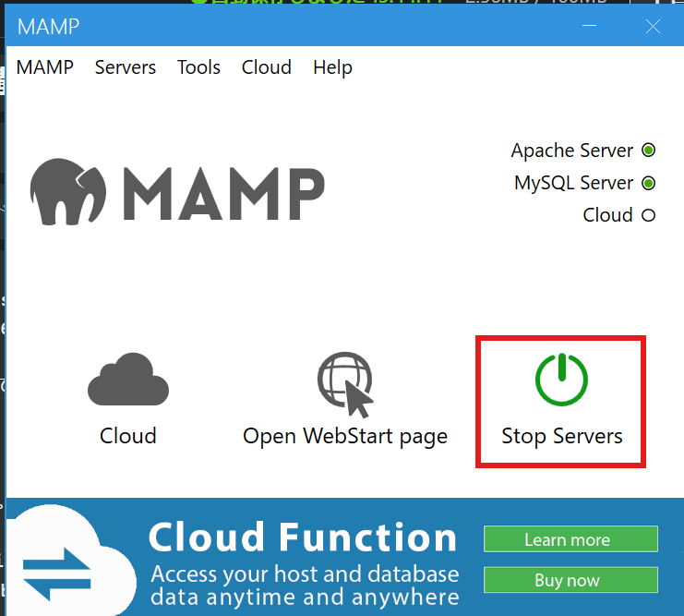This screenshot has width=684, height=616.
Task: Click the gray cloud icon
Action: pyautogui.click(x=128, y=379)
